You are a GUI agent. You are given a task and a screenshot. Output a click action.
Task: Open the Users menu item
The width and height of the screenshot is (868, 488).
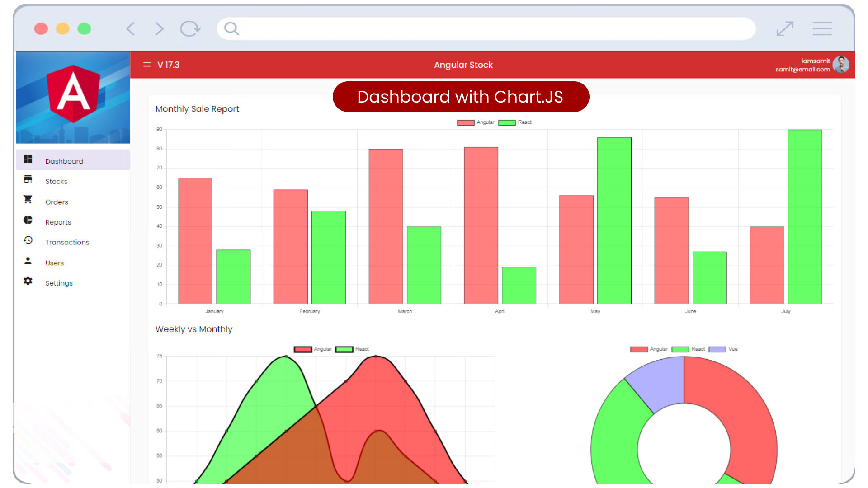(73, 263)
